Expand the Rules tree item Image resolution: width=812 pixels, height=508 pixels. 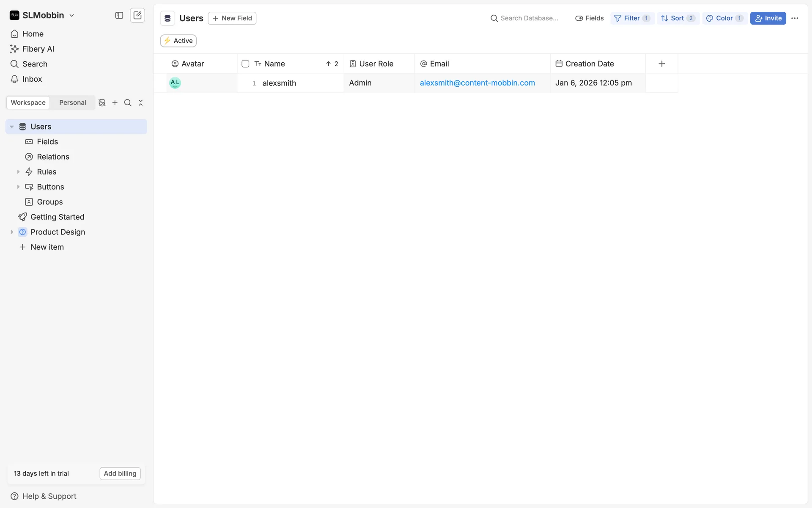[x=18, y=172]
